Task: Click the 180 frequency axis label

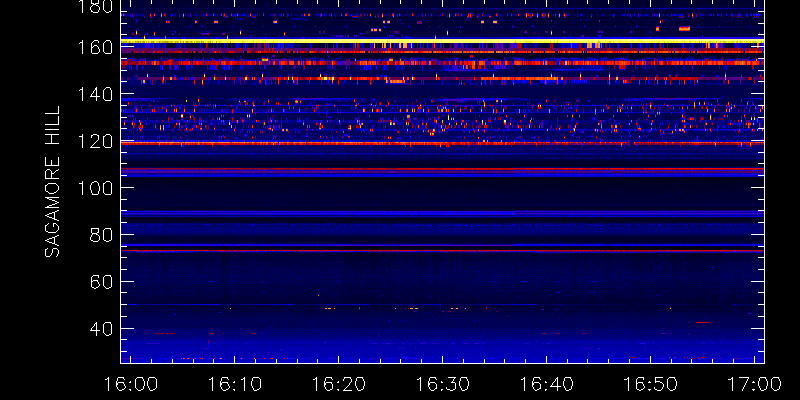Action: pyautogui.click(x=96, y=6)
